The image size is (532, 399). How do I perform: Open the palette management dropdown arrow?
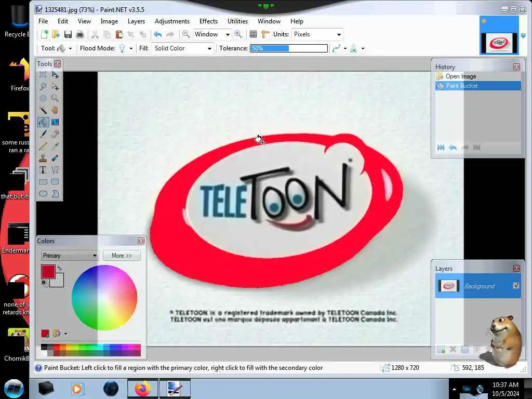[x=65, y=334]
